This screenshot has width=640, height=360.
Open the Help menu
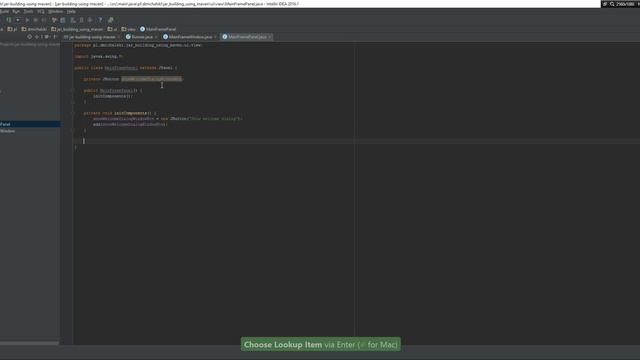pyautogui.click(x=71, y=11)
